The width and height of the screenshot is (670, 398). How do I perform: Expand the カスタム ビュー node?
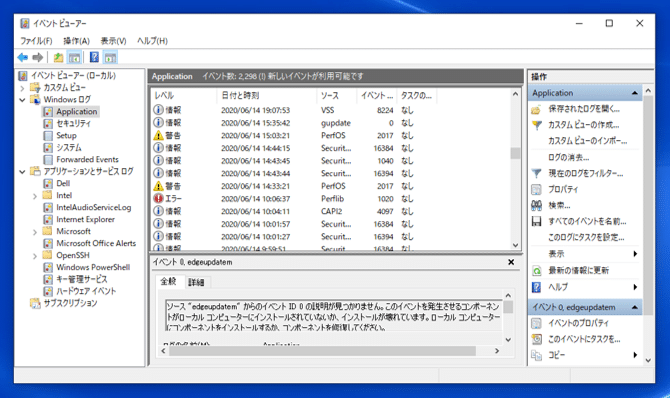(x=23, y=88)
